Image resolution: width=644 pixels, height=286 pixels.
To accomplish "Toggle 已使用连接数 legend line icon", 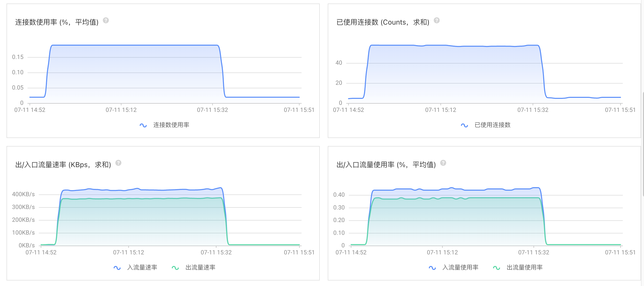I will pyautogui.click(x=464, y=125).
